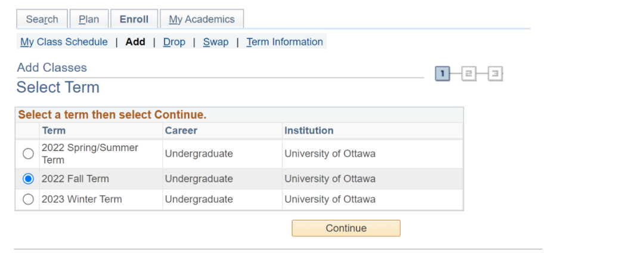Go to the Drop classes link
The height and width of the screenshot is (259, 644).
[174, 42]
